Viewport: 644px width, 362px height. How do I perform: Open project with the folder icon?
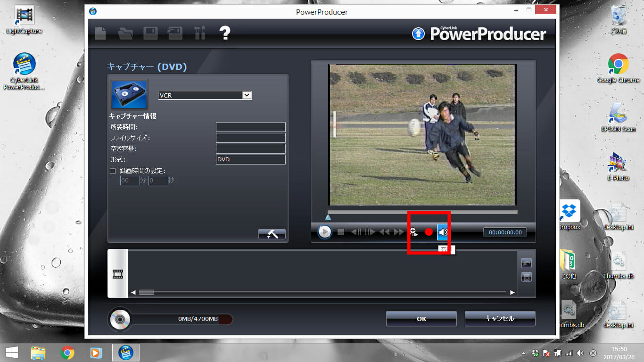[x=125, y=33]
